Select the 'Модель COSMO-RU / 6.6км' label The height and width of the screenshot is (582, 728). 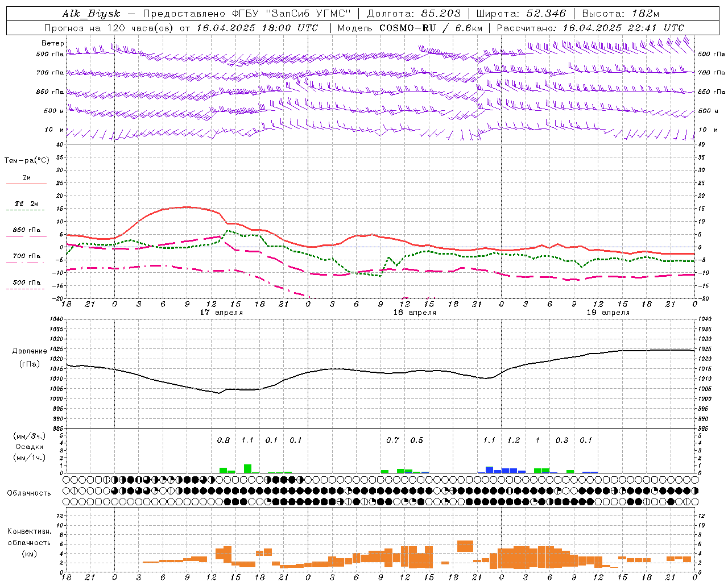[x=409, y=28]
